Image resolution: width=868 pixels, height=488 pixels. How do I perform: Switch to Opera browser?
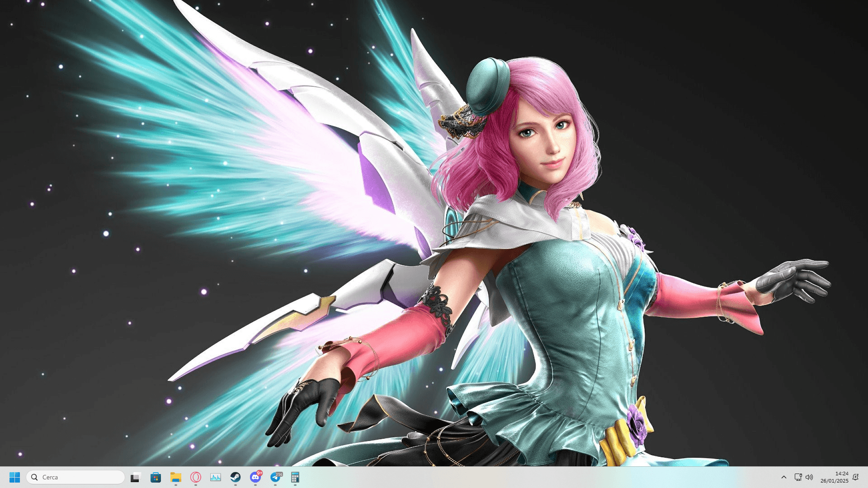coord(195,477)
